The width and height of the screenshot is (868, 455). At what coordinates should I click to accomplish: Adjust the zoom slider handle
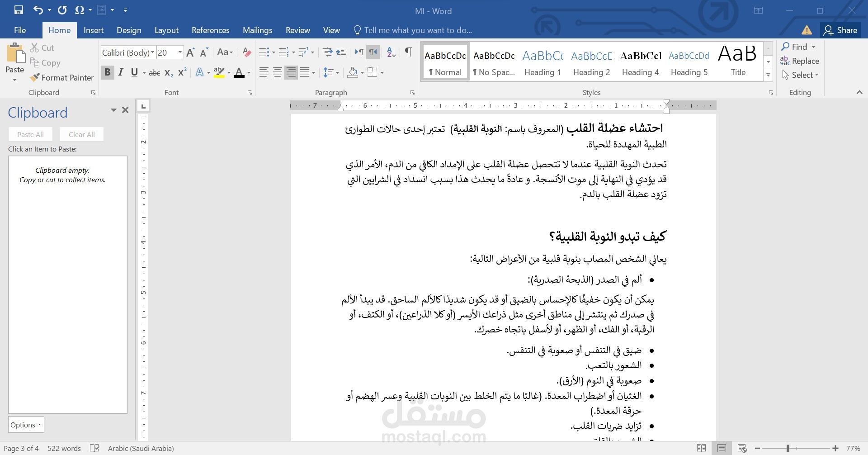click(x=788, y=448)
